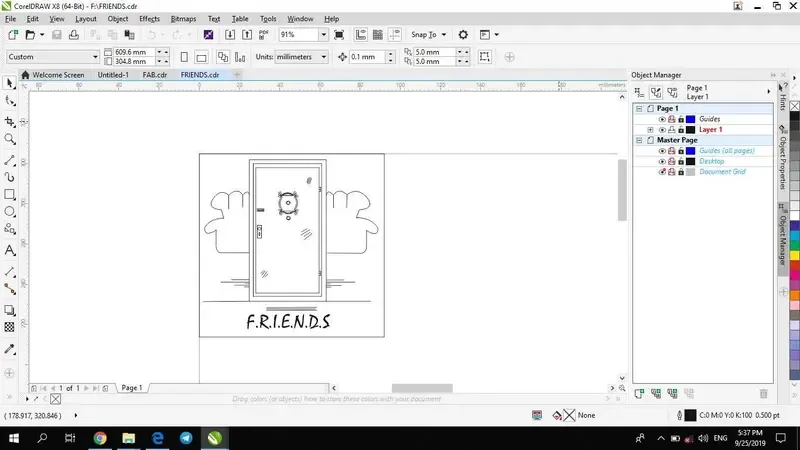Open the Options gear in the toolbar
Screen dimensions: 800x450
(463, 35)
